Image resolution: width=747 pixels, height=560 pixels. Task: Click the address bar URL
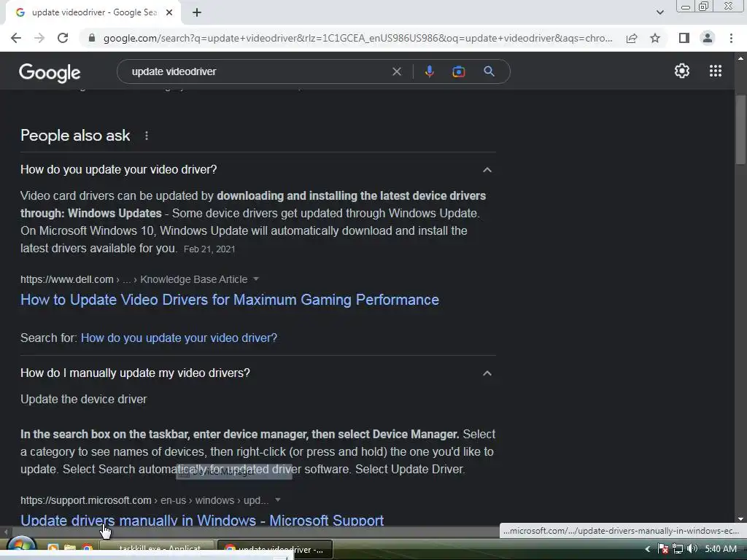point(357,38)
